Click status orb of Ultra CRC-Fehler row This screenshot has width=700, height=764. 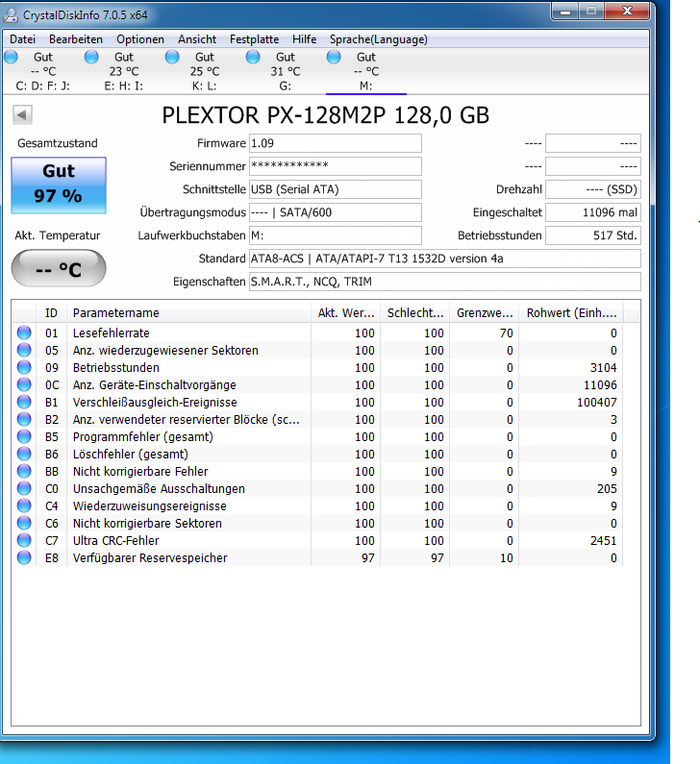(24, 540)
